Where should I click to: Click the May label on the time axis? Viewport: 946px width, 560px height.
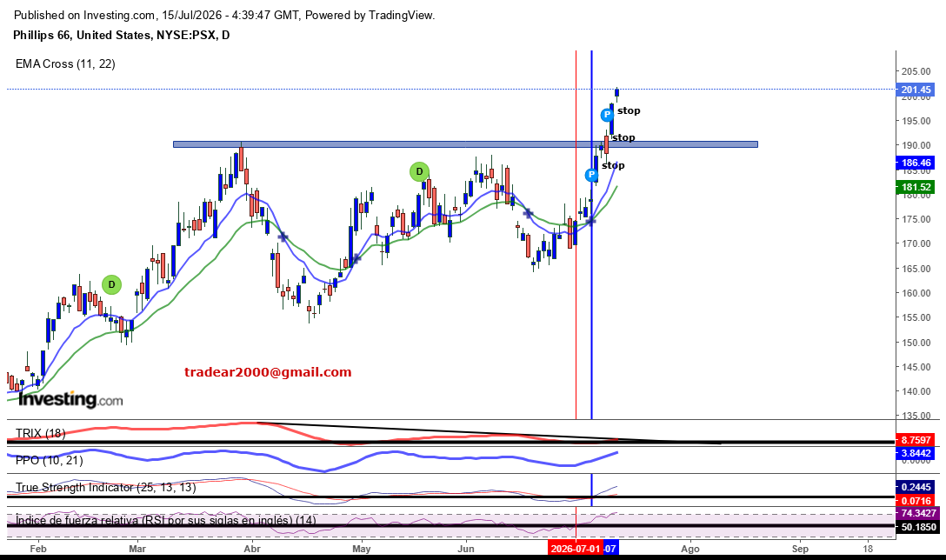point(362,549)
